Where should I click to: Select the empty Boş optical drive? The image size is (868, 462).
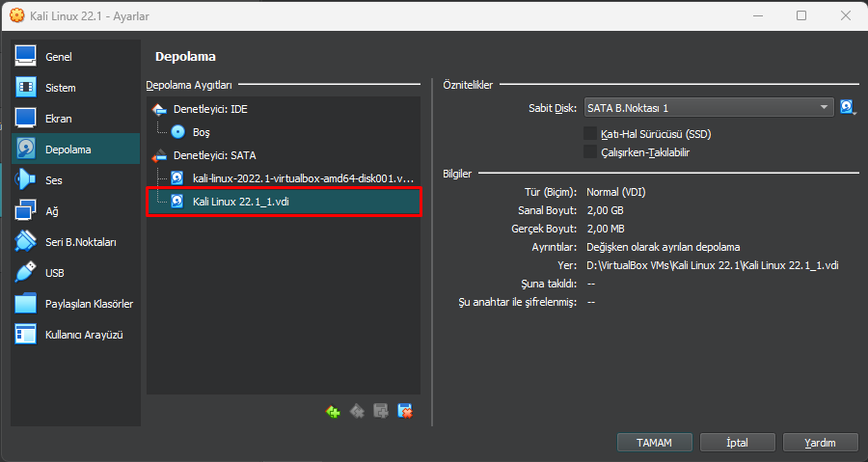(284, 132)
